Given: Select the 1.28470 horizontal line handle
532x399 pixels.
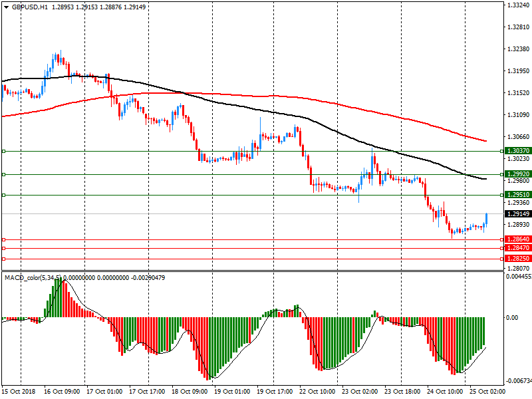Looking at the screenshot, I should coord(3,248).
